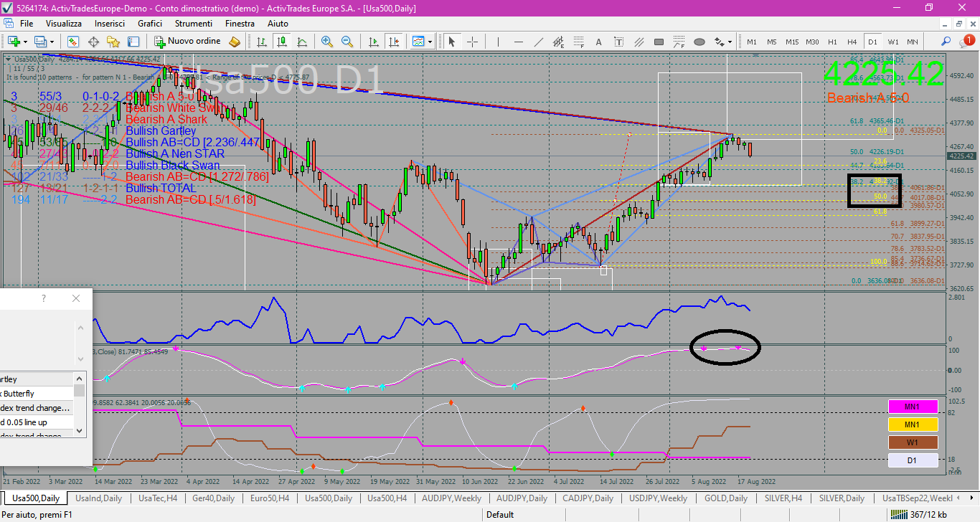Open the File menu
980x522 pixels.
[x=27, y=24]
